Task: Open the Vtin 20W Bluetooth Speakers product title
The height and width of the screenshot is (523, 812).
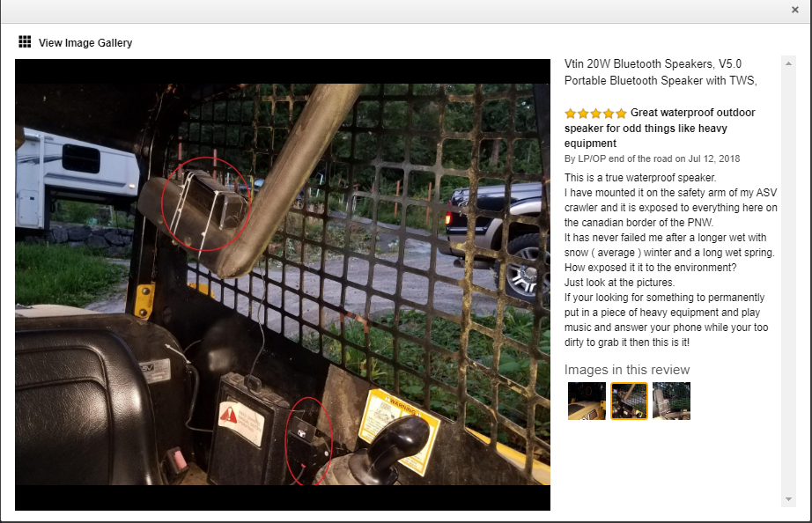Action: (x=661, y=72)
